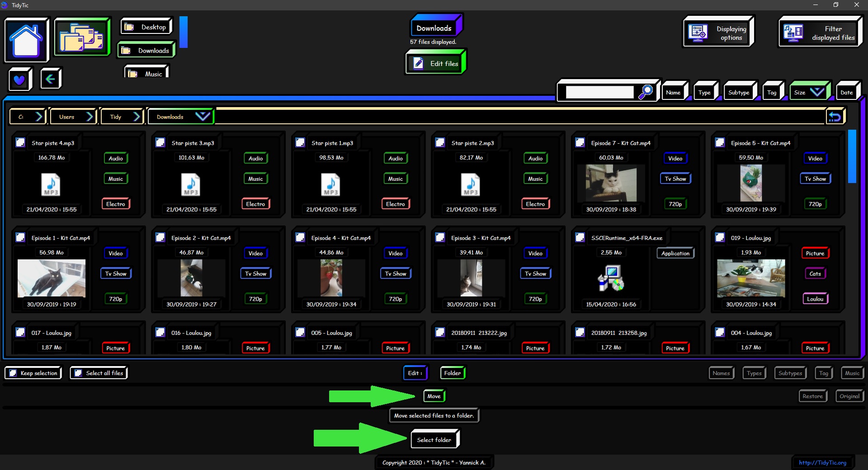This screenshot has height=470, width=868.
Task: Toggle the Keep selection checkbox
Action: (x=13, y=373)
